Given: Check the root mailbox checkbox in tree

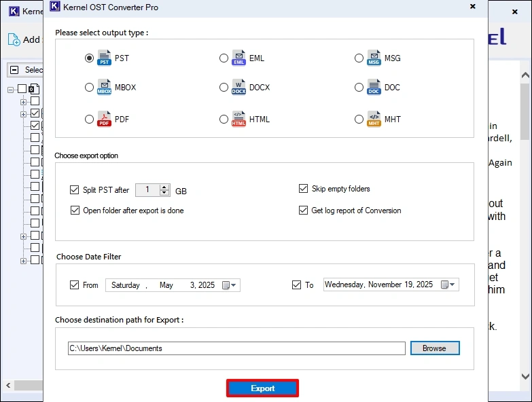Looking at the screenshot, I should click(x=22, y=89).
